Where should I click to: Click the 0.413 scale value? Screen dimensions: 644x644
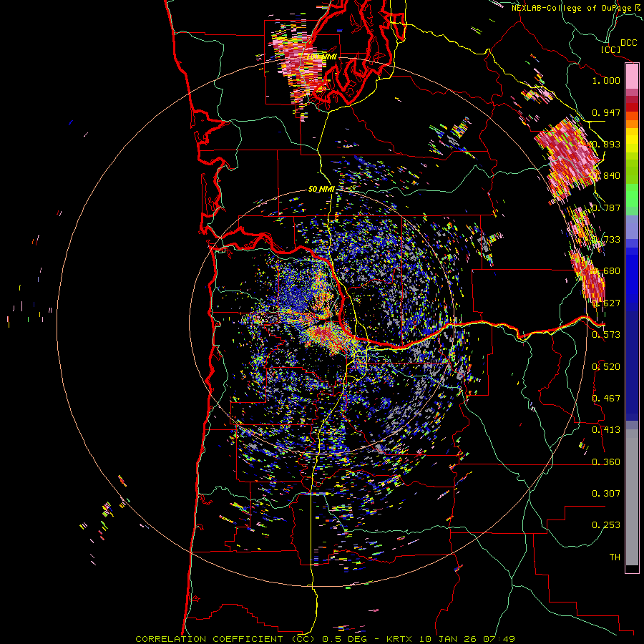coord(606,430)
